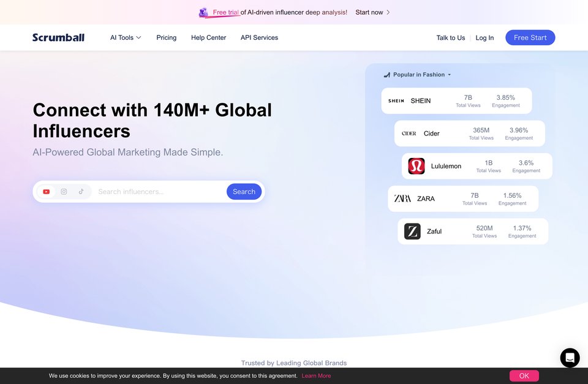The height and width of the screenshot is (384, 588).
Task: Click the Trusted by Leading Global Brands text
Action: [294, 363]
